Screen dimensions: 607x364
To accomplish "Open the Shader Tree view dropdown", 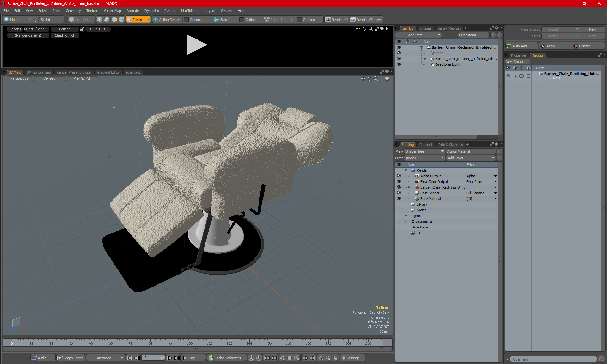I will [x=425, y=151].
